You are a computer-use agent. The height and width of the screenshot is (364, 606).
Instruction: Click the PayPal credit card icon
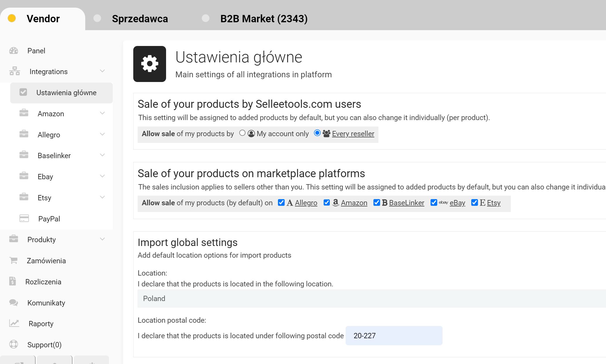[24, 218]
